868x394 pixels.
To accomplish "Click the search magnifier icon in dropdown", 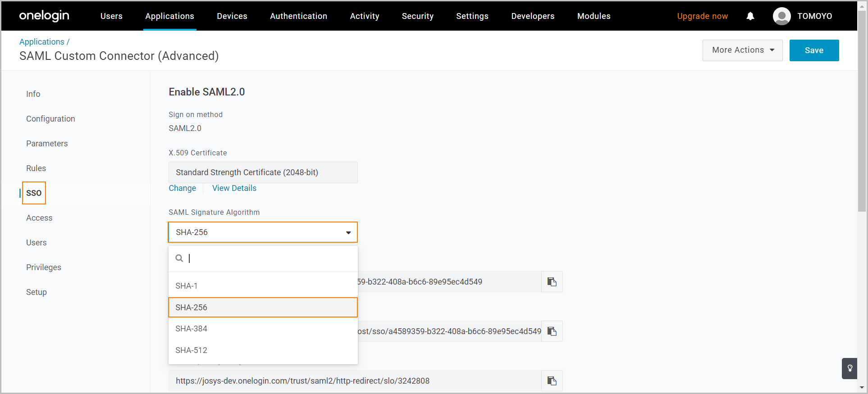I will click(179, 258).
